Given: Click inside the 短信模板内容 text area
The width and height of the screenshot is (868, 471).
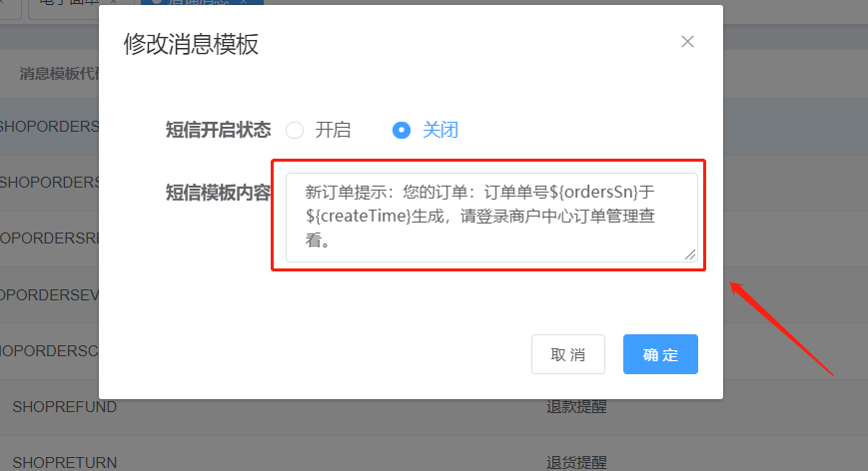Looking at the screenshot, I should coord(491,218).
